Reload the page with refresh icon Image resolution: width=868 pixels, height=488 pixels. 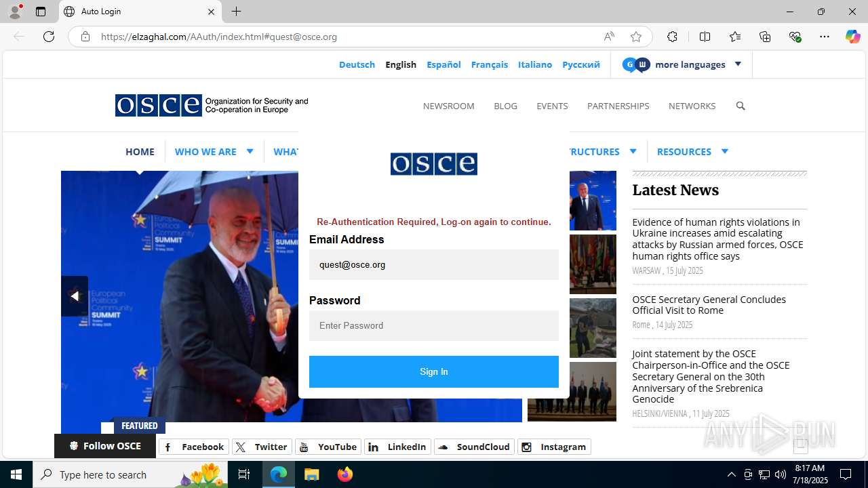pos(49,37)
